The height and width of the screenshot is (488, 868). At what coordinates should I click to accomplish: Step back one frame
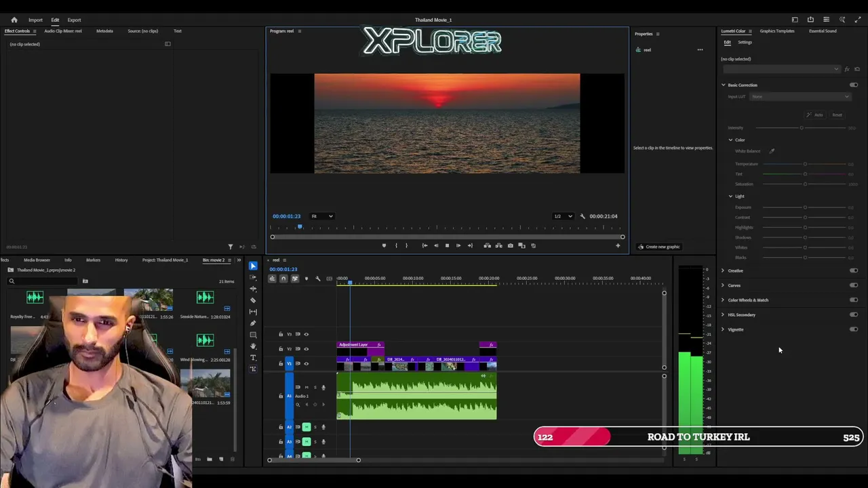click(x=436, y=245)
